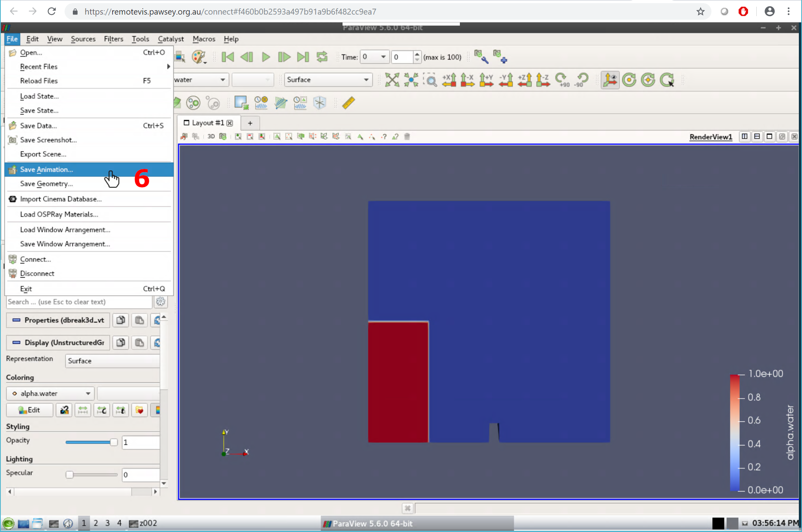Jump to last animation frame
802x532 pixels.
point(303,57)
